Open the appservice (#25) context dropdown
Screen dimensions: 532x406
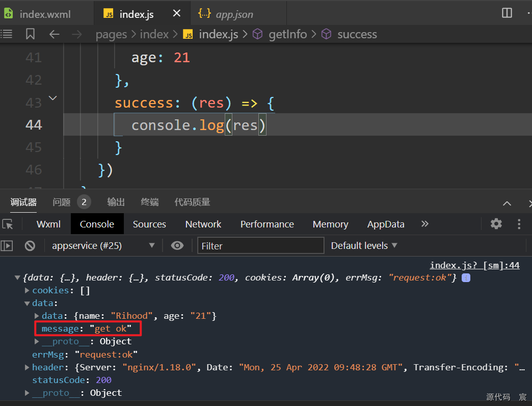pyautogui.click(x=103, y=245)
